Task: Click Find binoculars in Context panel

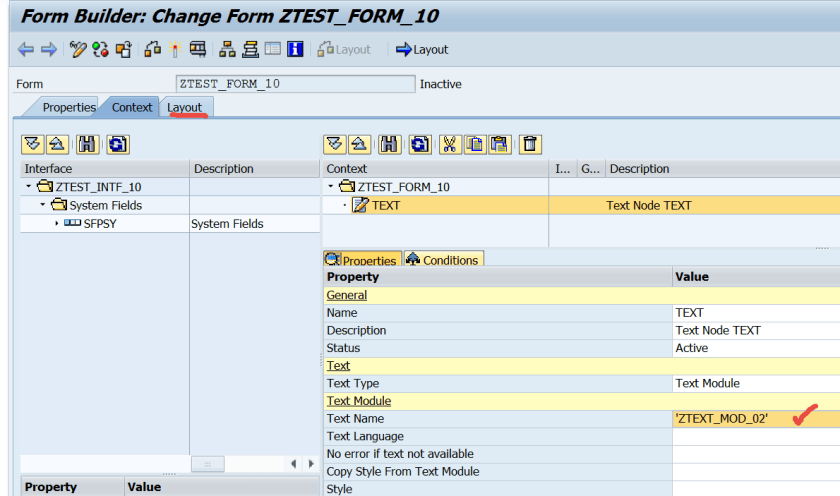Action: point(389,145)
